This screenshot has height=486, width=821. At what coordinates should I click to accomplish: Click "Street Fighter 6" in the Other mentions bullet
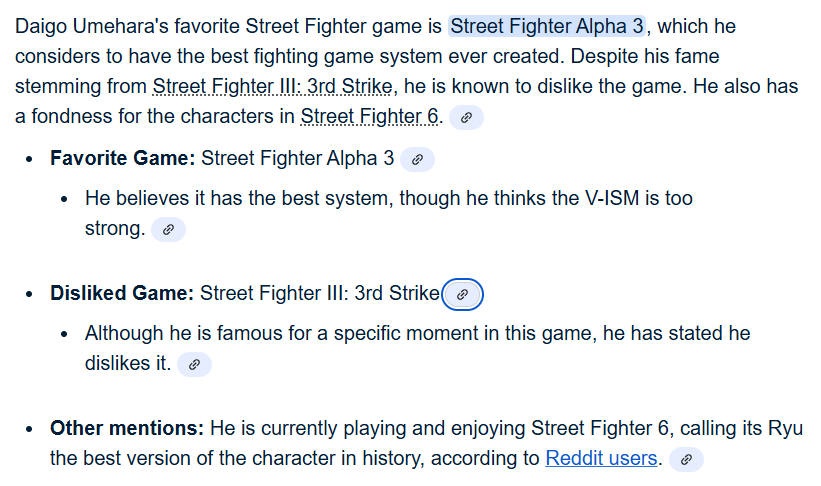click(x=600, y=428)
